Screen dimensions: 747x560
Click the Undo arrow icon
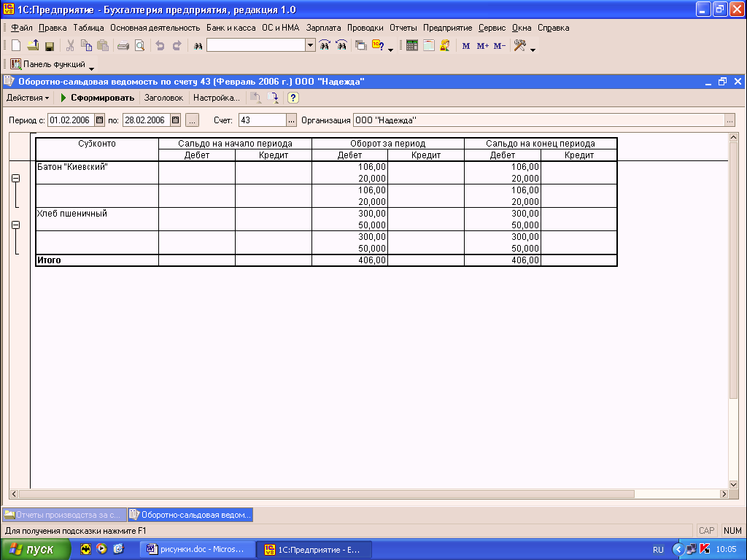click(x=160, y=45)
